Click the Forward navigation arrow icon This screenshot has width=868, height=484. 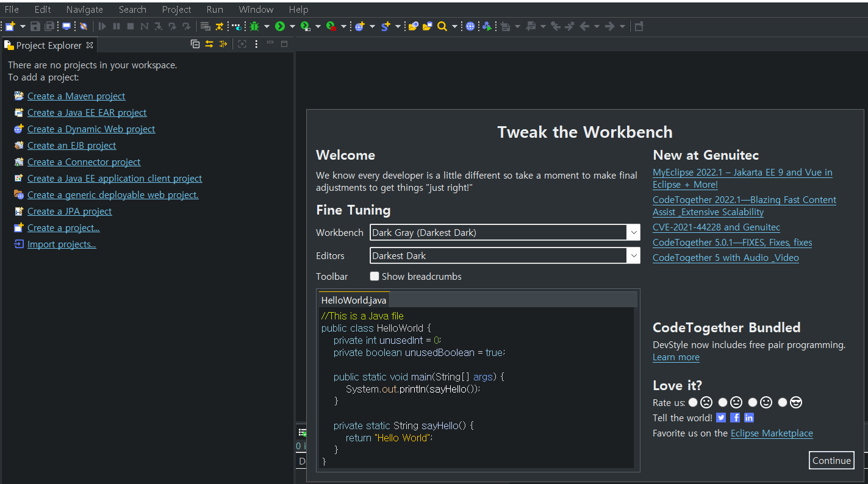pyautogui.click(x=609, y=26)
